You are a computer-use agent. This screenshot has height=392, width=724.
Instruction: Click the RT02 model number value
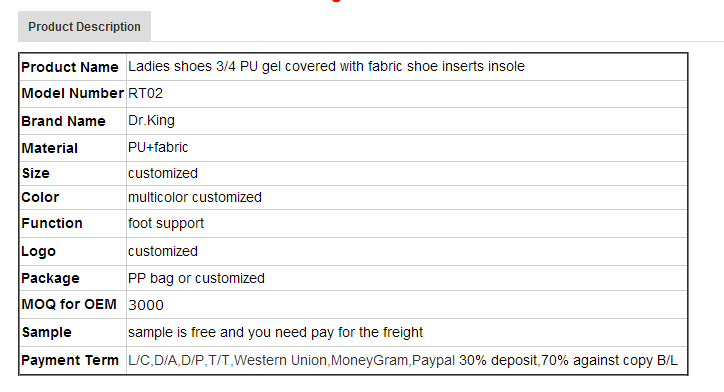(145, 93)
